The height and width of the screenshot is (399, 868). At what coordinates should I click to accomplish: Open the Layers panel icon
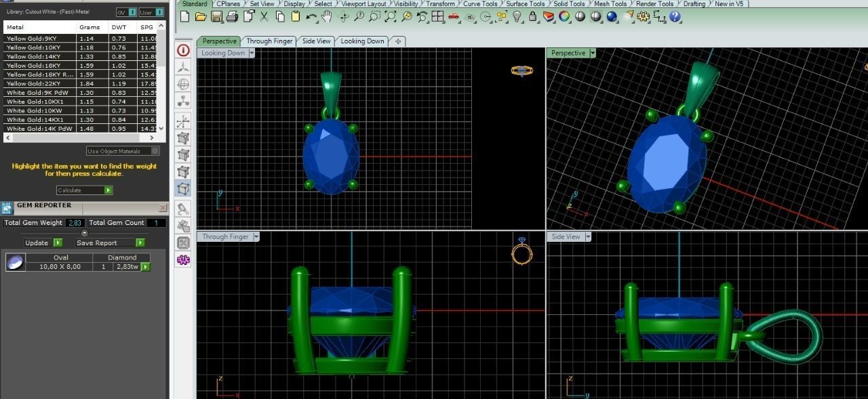549,17
